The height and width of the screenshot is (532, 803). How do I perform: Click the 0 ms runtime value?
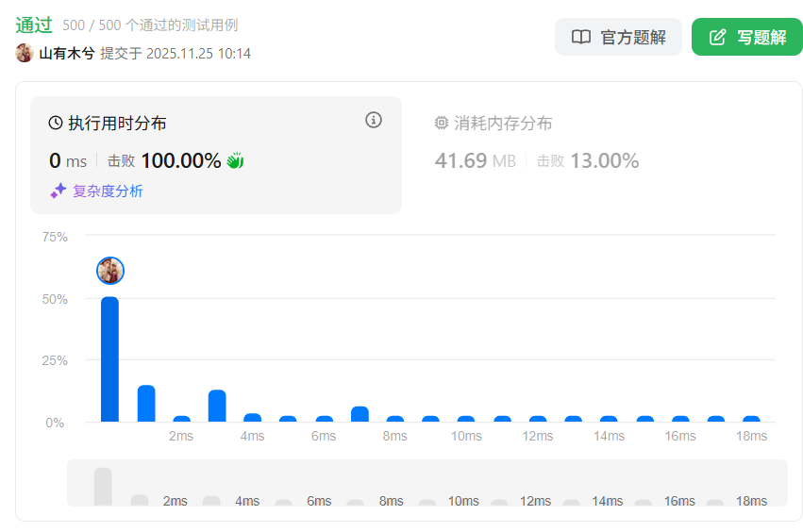(68, 160)
